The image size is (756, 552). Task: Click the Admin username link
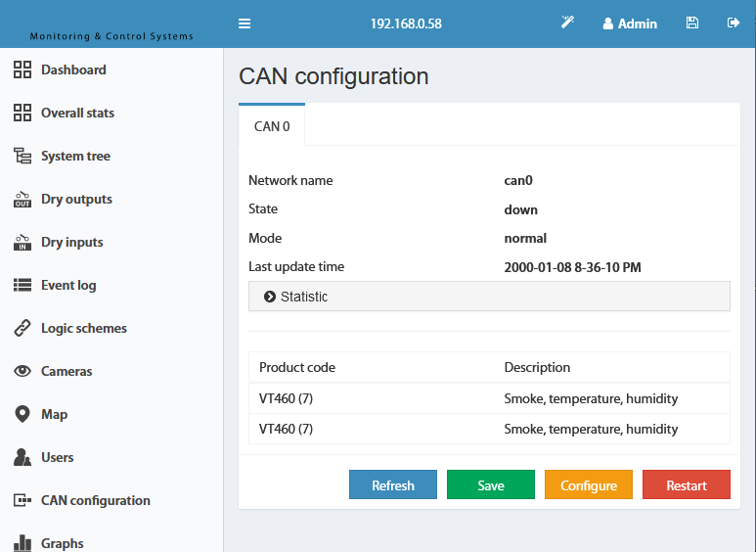638,23
